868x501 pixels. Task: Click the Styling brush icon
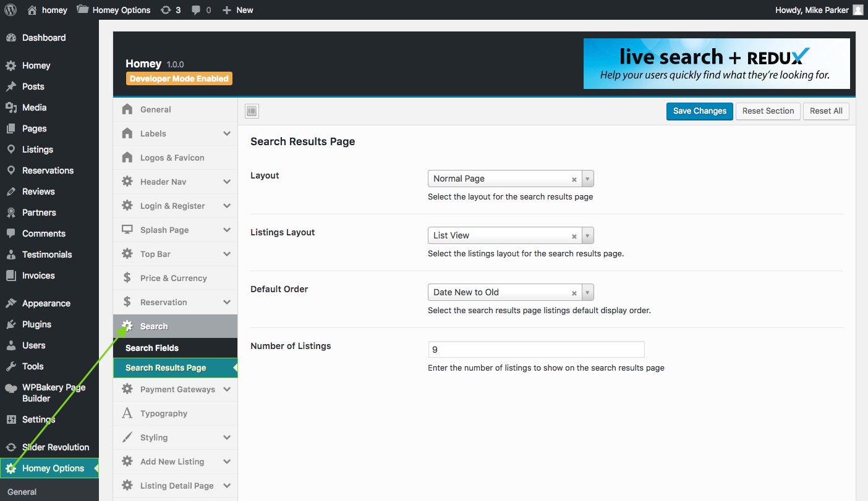127,437
